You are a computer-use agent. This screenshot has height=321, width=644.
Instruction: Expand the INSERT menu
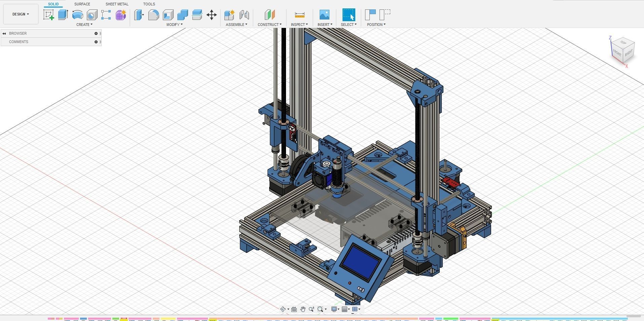pos(325,25)
